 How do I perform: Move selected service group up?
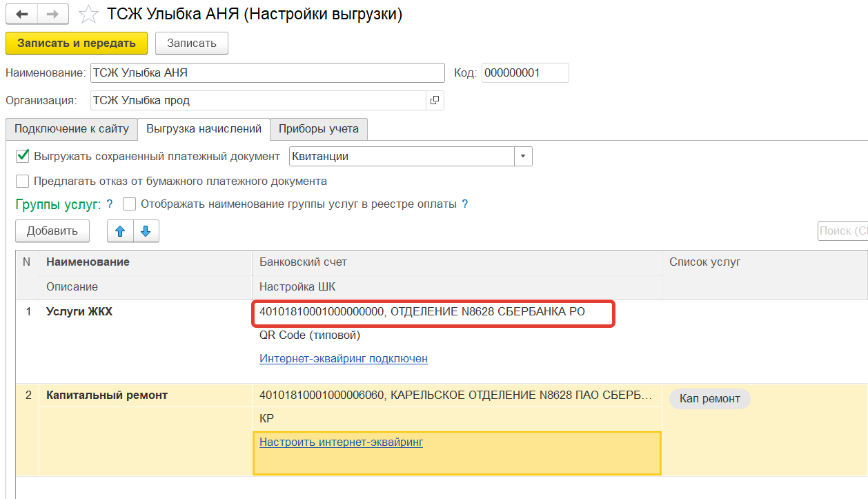point(120,231)
